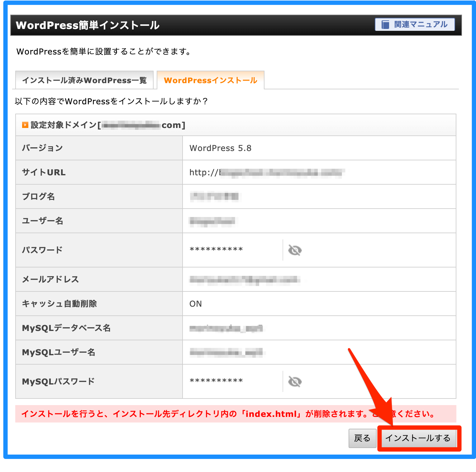Screen dimensions: 476x472
Task: Click the メールアドレス value field
Action: (245, 279)
